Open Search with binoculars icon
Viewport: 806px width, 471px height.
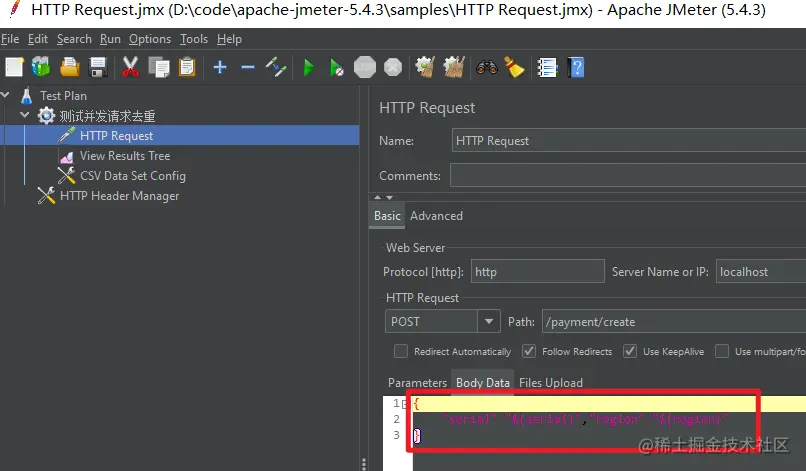point(487,67)
